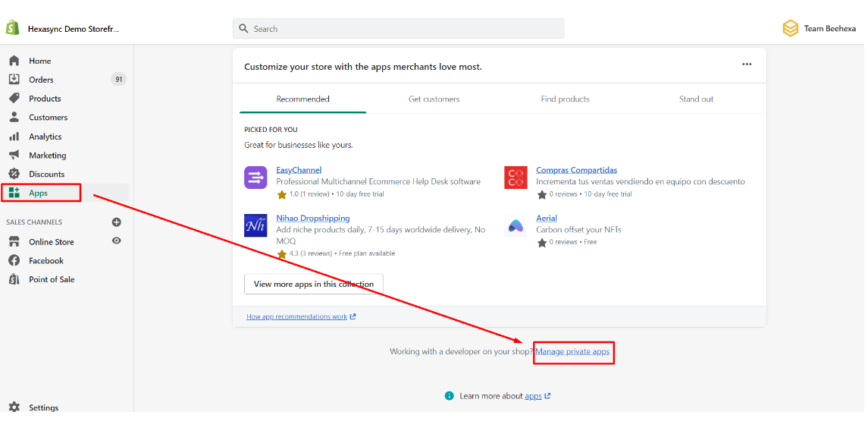Add a sales channel with plus icon
The width and height of the screenshot is (868, 434).
[x=117, y=222]
